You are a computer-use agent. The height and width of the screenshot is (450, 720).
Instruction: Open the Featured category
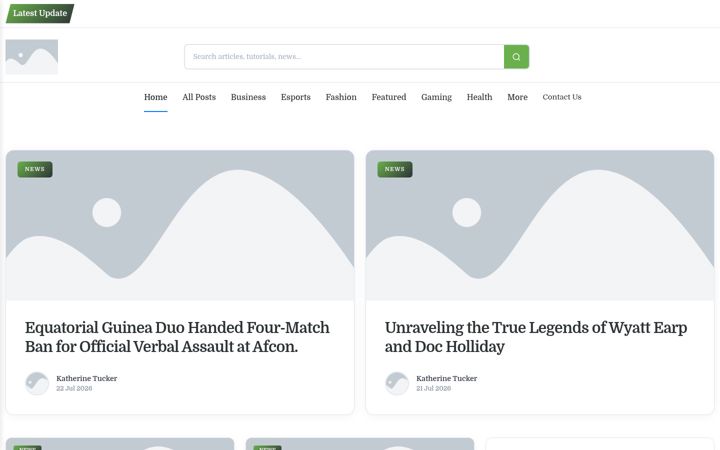[389, 97]
